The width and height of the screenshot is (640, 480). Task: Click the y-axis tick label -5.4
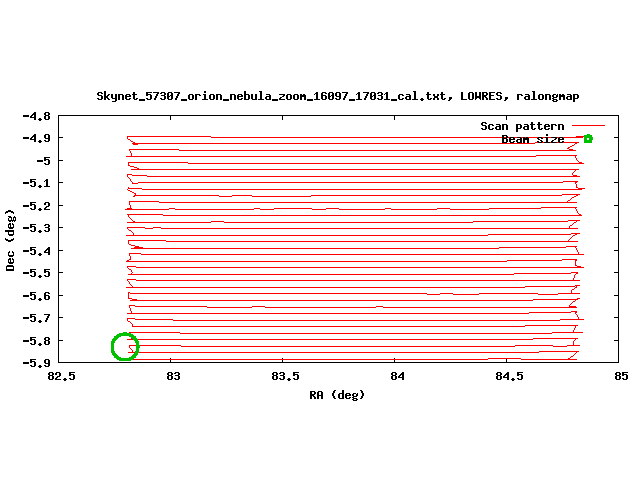36,251
